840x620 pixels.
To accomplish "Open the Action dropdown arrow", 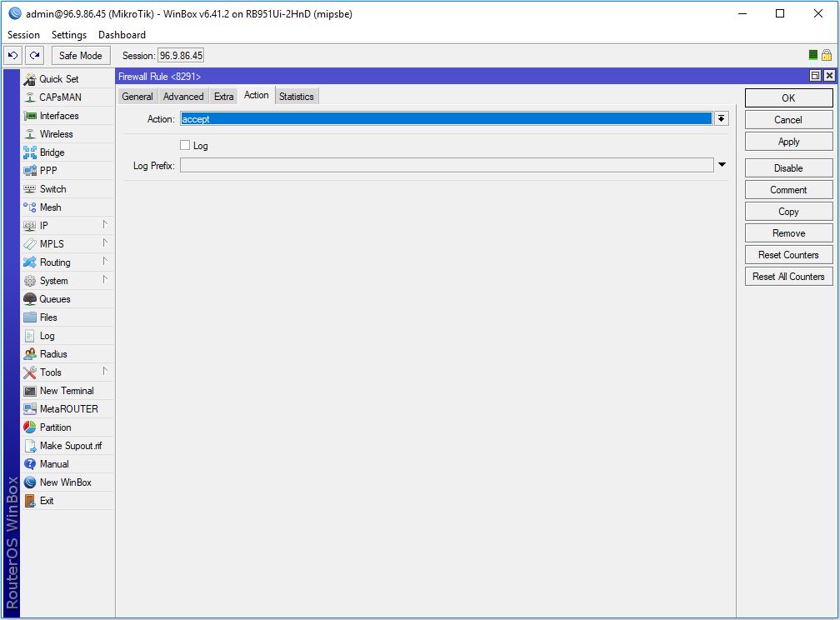I will 722,118.
